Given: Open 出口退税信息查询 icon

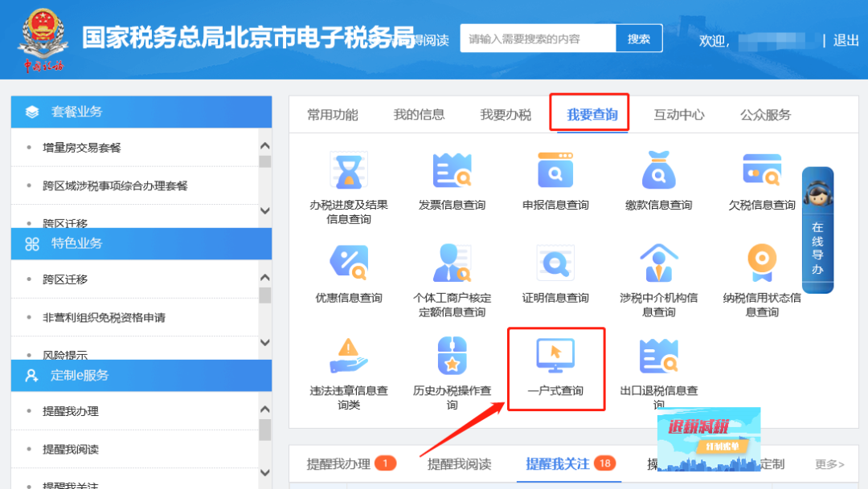Looking at the screenshot, I should (x=658, y=356).
